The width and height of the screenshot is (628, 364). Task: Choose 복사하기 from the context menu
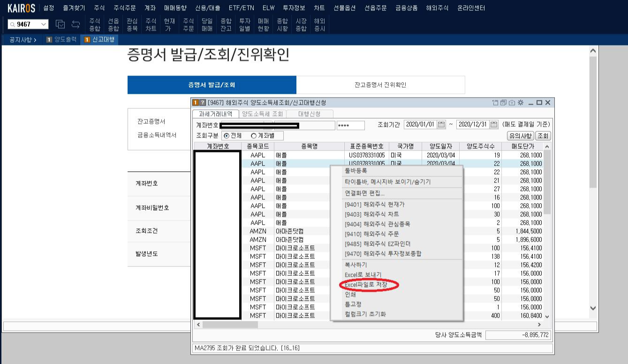point(356,265)
